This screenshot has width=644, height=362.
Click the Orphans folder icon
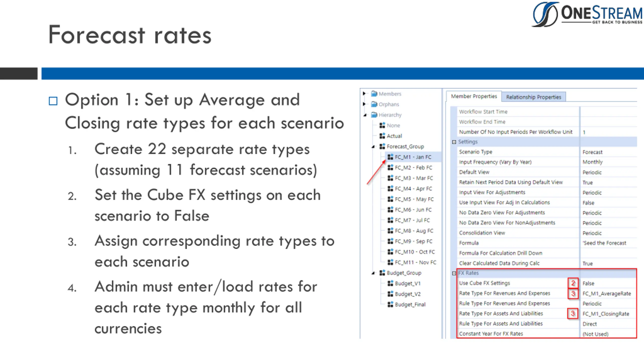[x=374, y=104]
